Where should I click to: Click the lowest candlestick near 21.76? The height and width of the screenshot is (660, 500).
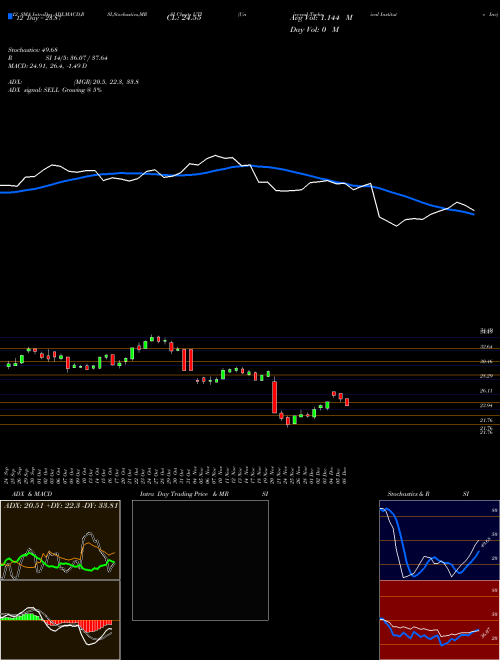pos(288,421)
